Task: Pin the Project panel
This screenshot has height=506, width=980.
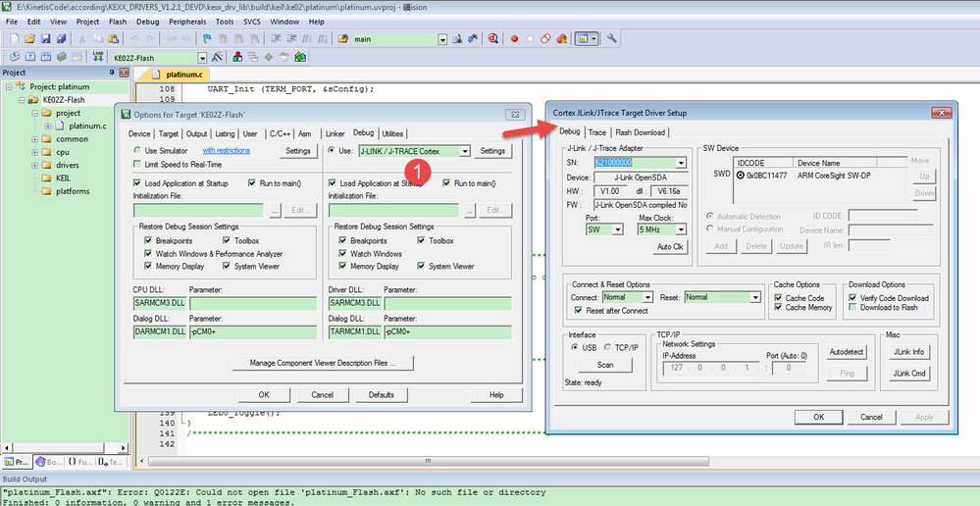Action: click(x=112, y=73)
